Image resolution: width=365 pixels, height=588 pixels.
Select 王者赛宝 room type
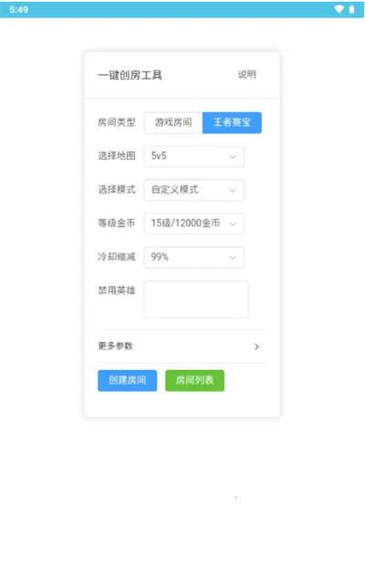[232, 123]
